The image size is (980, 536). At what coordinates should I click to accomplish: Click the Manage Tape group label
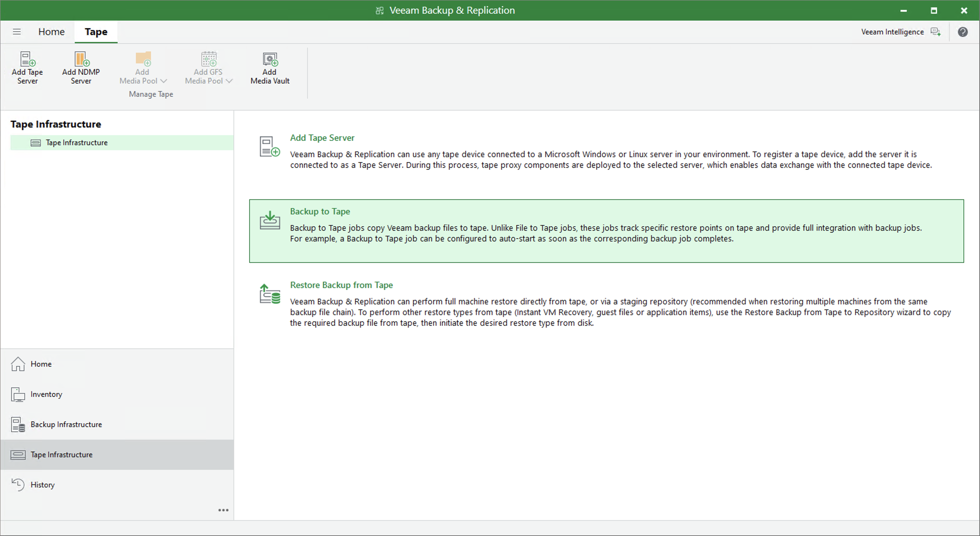point(151,94)
